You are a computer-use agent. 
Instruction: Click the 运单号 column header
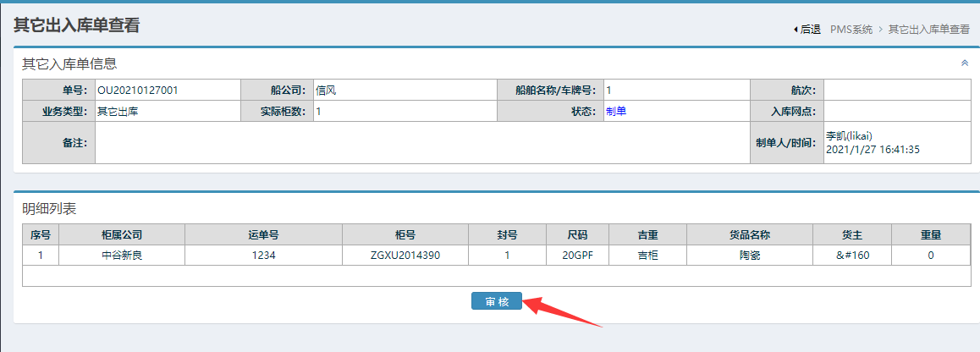point(264,234)
